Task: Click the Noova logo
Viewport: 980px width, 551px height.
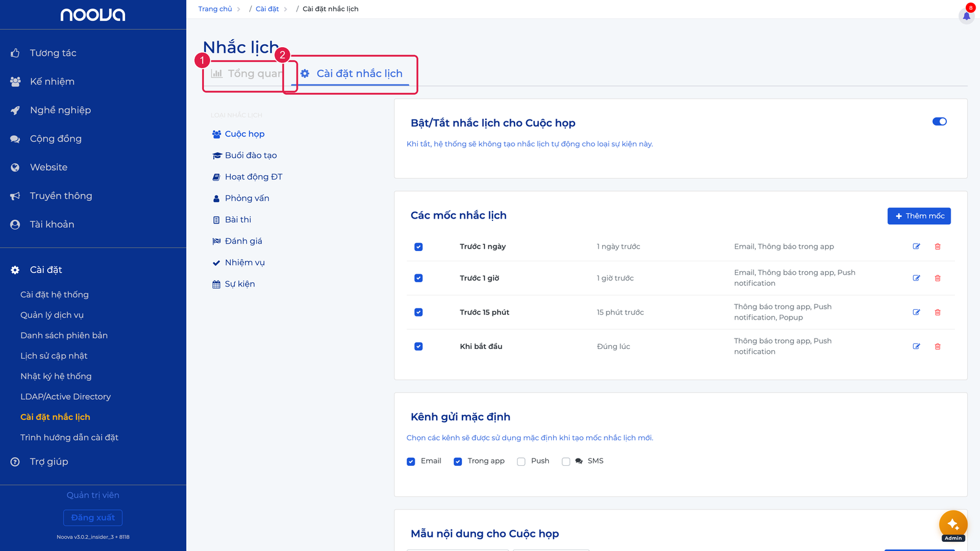Action: (x=93, y=15)
